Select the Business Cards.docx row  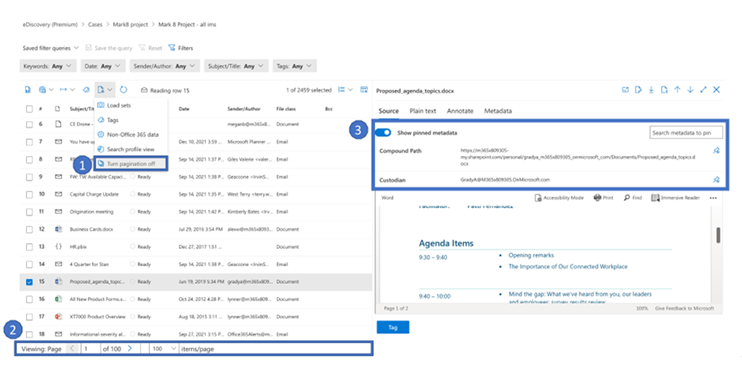(195, 229)
